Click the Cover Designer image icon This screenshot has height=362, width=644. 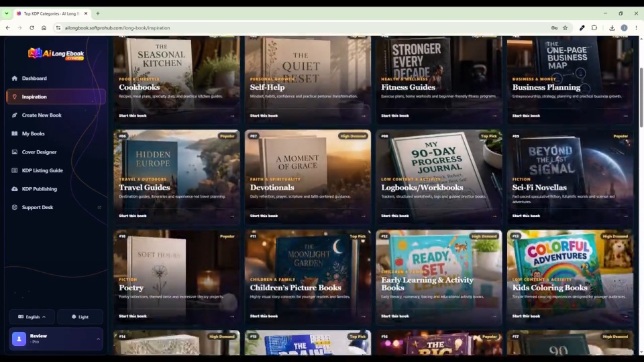point(15,152)
